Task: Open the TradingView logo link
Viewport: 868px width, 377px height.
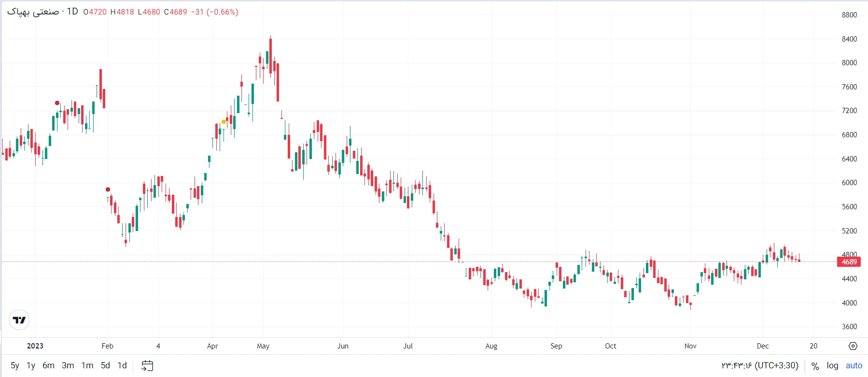Action: pyautogui.click(x=19, y=320)
